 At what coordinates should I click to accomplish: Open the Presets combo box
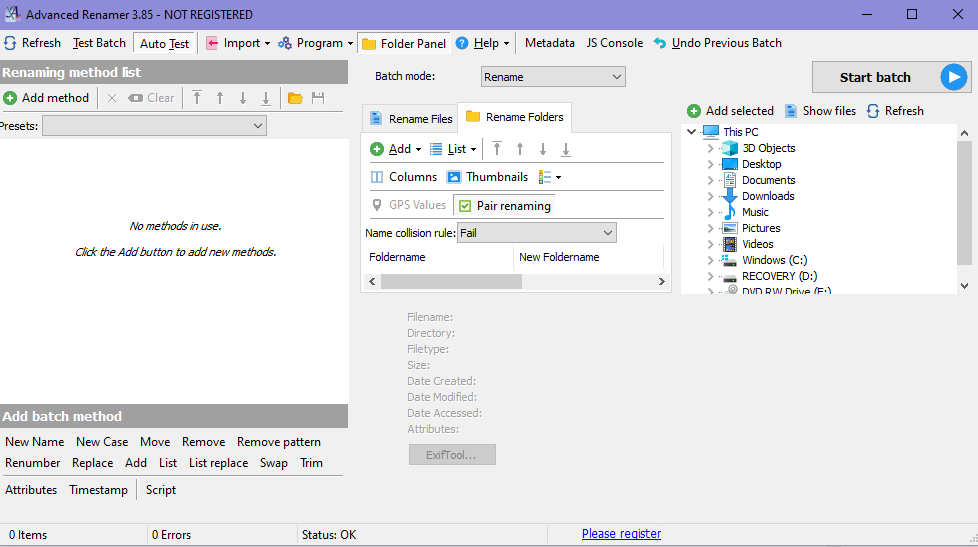(154, 126)
